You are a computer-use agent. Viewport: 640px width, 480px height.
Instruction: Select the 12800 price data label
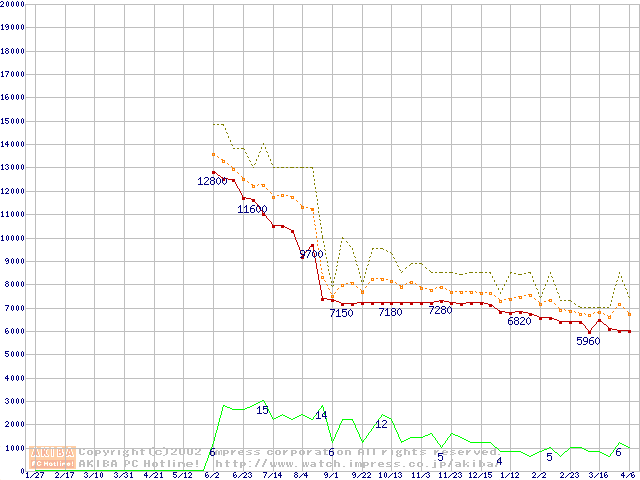coord(212,181)
